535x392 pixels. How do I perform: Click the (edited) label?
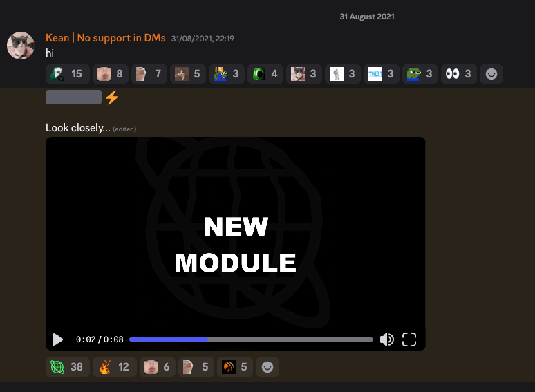[x=124, y=129]
